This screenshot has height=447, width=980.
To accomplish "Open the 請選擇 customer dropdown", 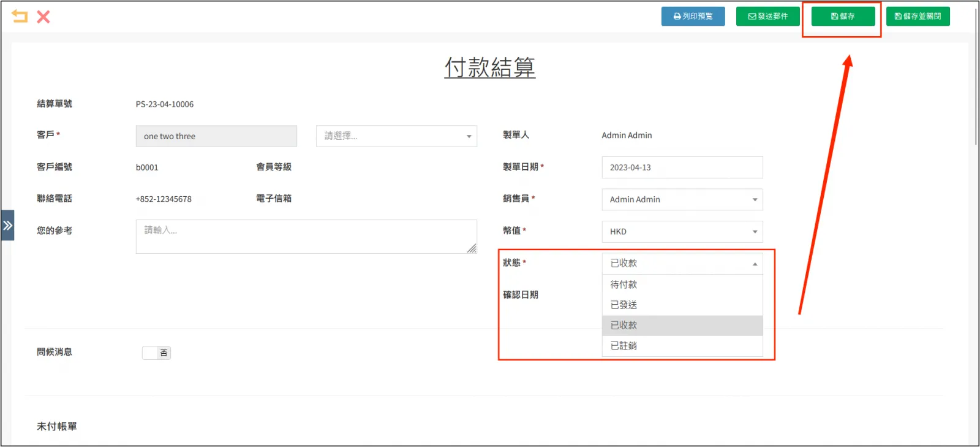I will [396, 136].
